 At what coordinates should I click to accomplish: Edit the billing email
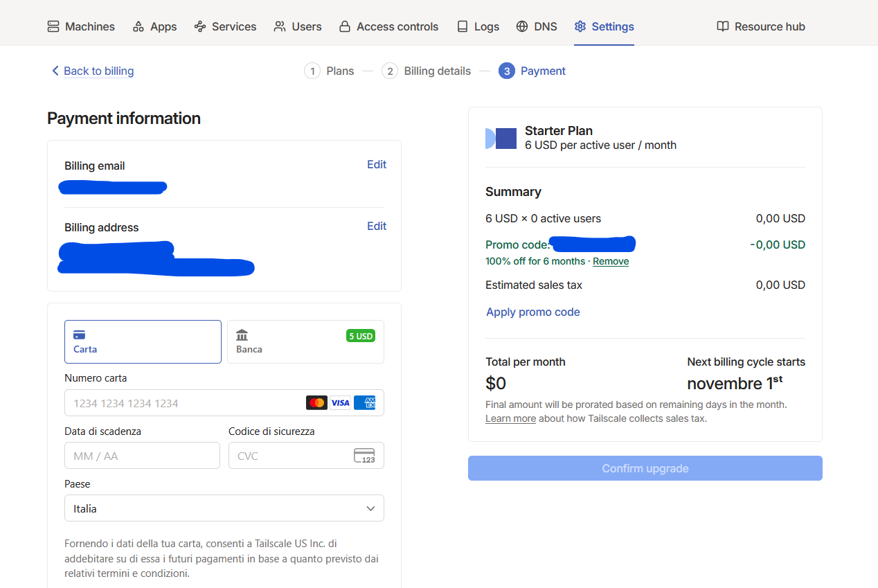pyautogui.click(x=377, y=164)
